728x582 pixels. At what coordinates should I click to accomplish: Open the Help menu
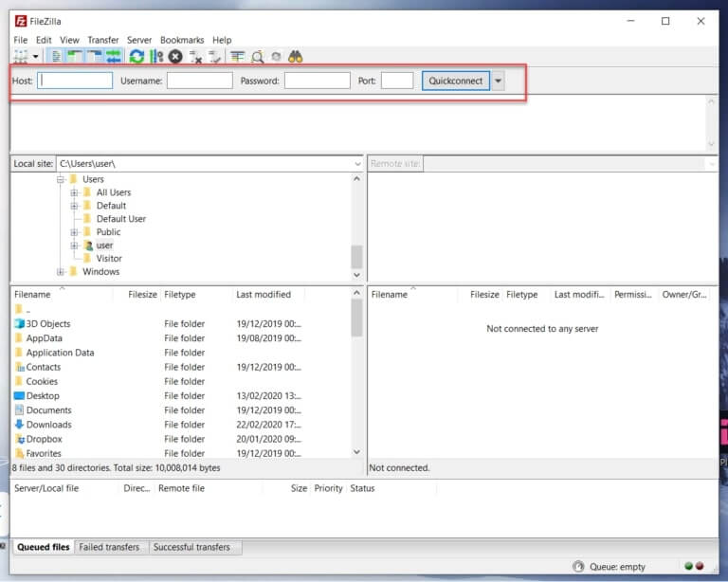tap(222, 40)
